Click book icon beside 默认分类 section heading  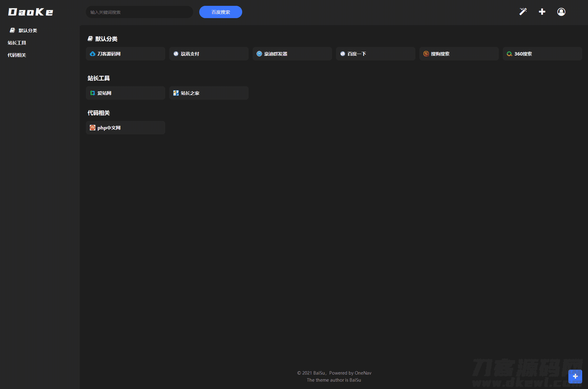(90, 39)
